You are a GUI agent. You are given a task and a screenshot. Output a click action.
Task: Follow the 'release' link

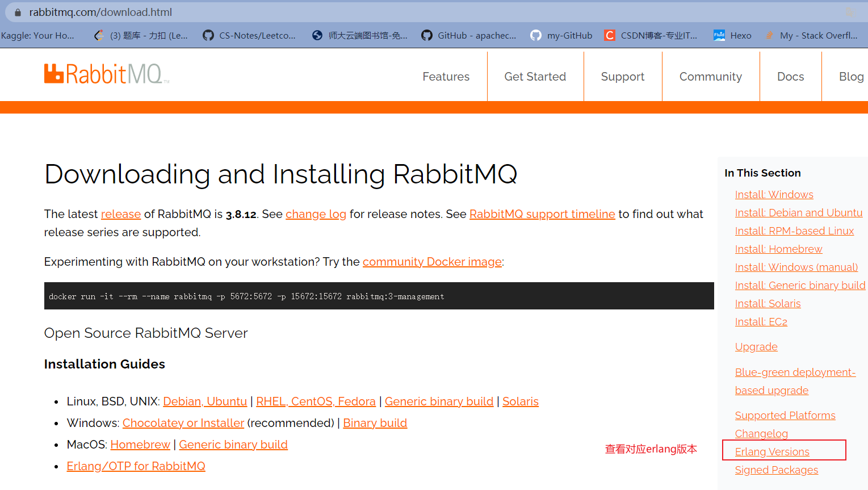121,214
